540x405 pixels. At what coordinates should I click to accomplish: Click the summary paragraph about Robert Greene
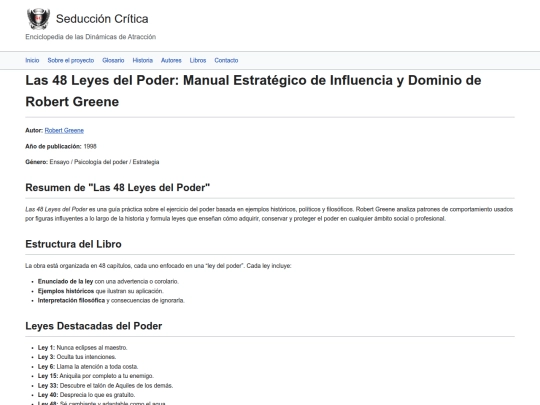269,214
